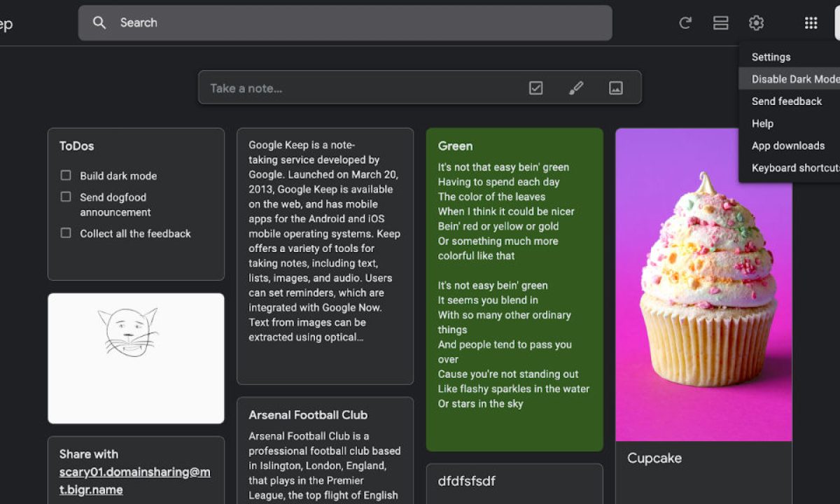Start a new note with drawing
Viewport: 840px width, 504px height.
[576, 88]
